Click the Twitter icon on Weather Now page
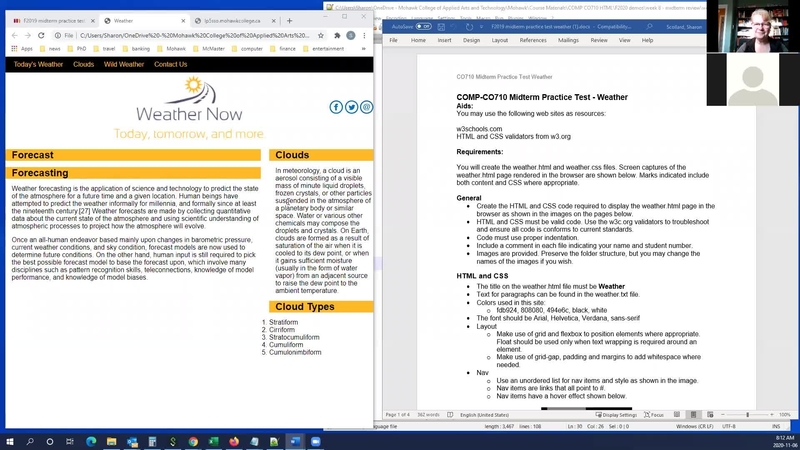 click(x=351, y=107)
